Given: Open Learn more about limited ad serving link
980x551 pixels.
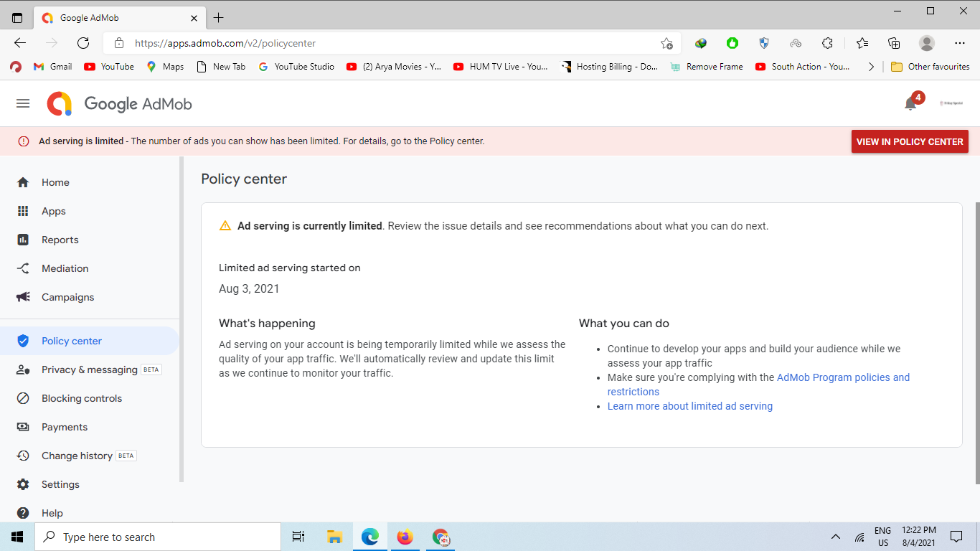Looking at the screenshot, I should coord(690,406).
